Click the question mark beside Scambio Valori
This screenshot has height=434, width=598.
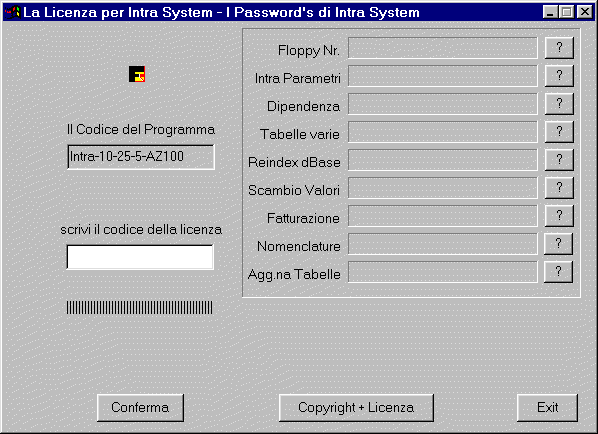click(559, 188)
